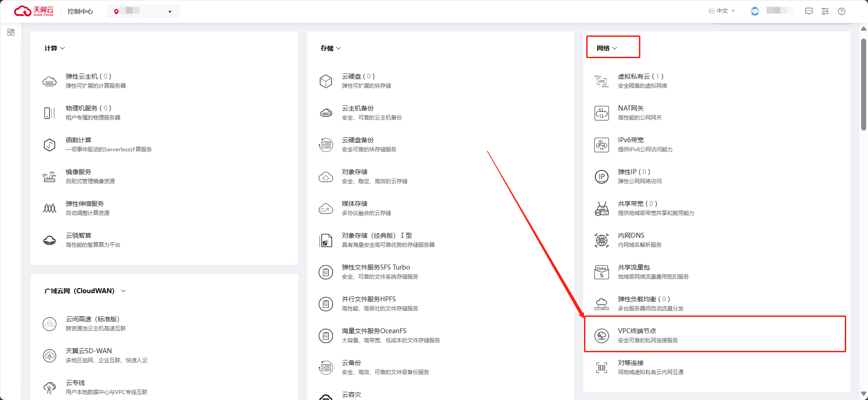
Task: Click the scrollbar up arrow
Action: tap(863, 29)
